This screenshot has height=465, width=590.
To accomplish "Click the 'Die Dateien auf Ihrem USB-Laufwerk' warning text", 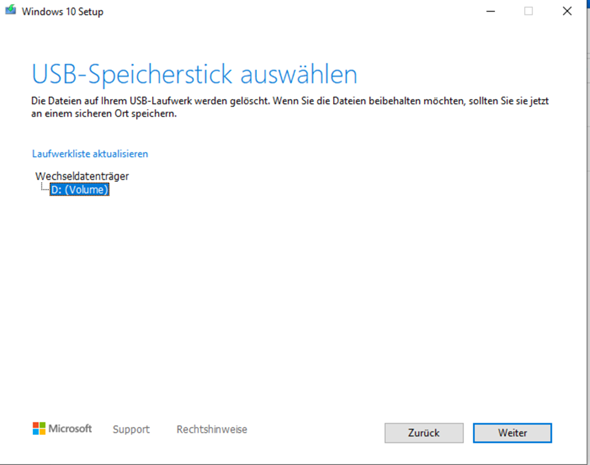I will pyautogui.click(x=290, y=107).
